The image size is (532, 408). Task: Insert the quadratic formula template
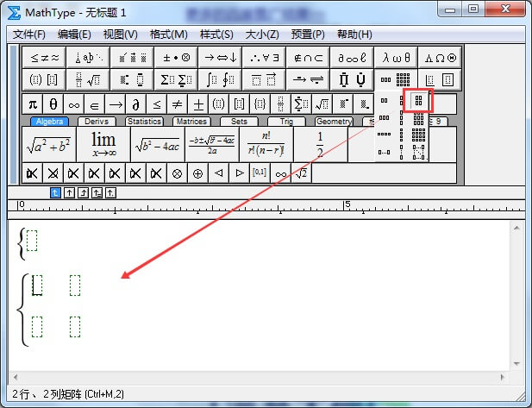211,144
